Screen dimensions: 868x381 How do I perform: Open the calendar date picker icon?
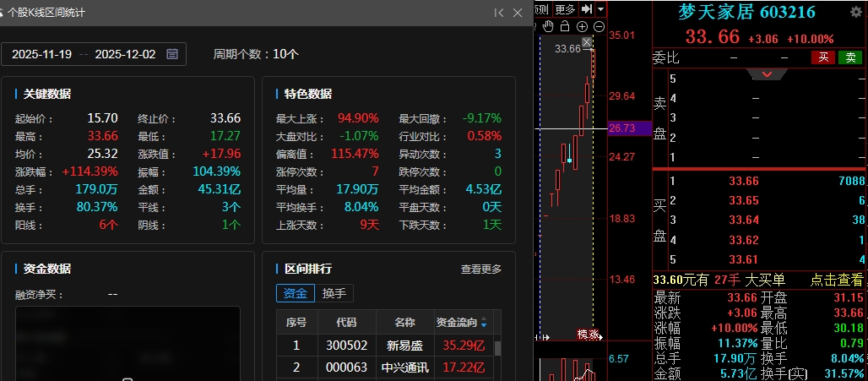tap(172, 54)
